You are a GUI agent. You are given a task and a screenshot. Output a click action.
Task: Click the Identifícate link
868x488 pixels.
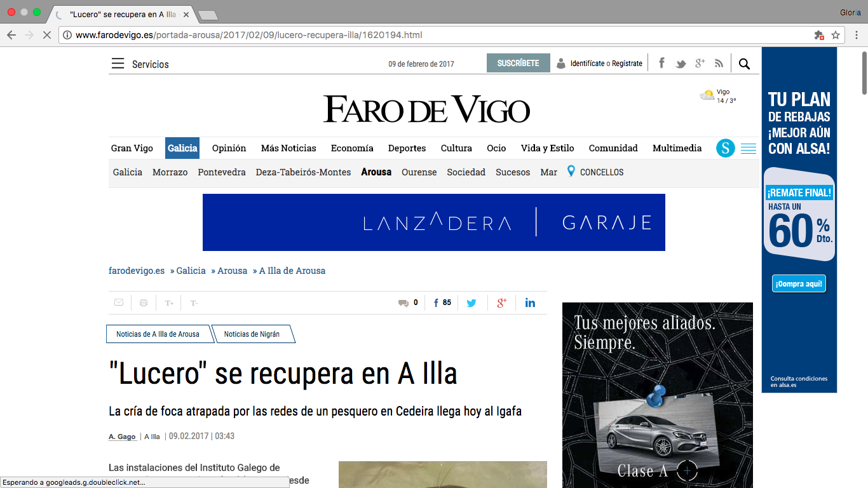pyautogui.click(x=588, y=64)
